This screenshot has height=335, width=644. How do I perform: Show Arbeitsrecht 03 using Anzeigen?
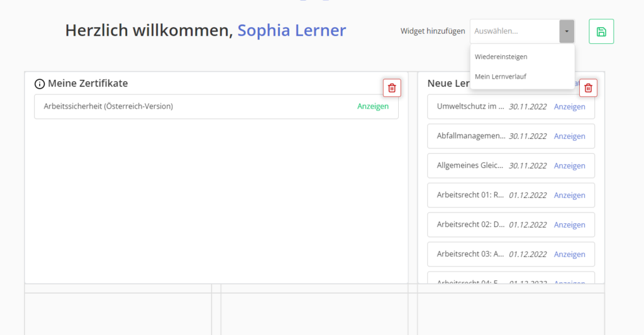(x=569, y=255)
